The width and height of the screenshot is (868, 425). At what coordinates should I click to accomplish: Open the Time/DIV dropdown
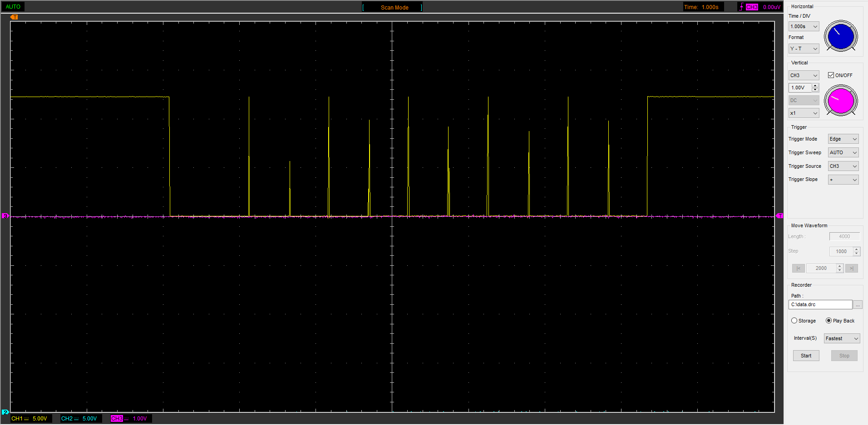point(804,26)
